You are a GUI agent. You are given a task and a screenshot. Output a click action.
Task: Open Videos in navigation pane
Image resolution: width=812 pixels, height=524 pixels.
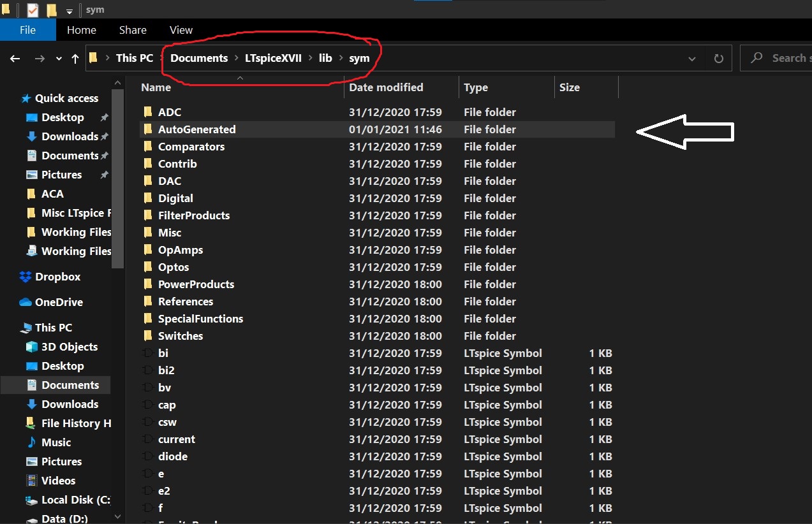(52, 481)
